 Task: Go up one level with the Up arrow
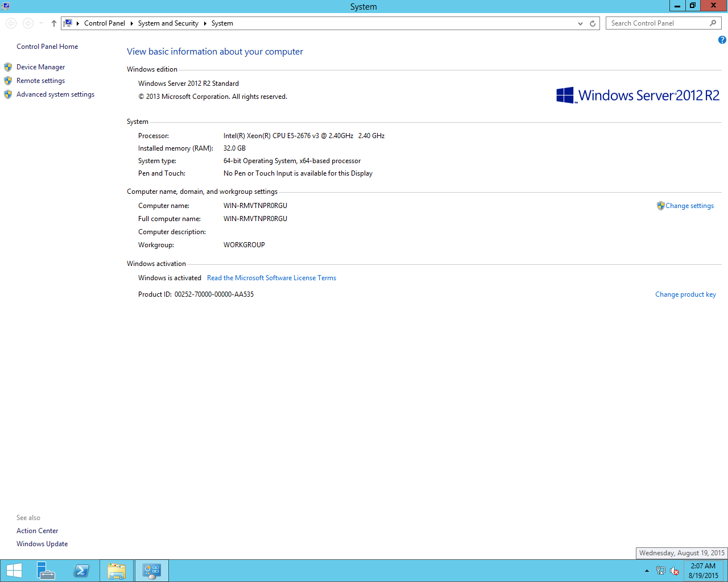(x=54, y=23)
